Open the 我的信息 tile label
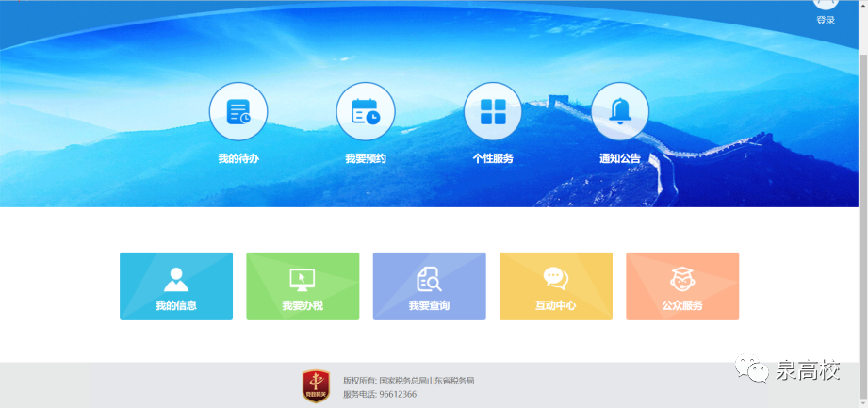This screenshot has height=408, width=868. pyautogui.click(x=176, y=305)
